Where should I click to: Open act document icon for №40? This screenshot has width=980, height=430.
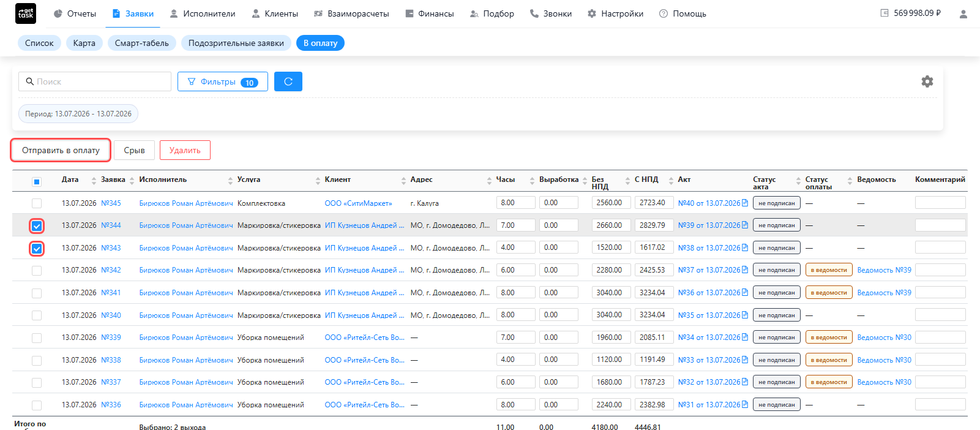click(x=745, y=203)
